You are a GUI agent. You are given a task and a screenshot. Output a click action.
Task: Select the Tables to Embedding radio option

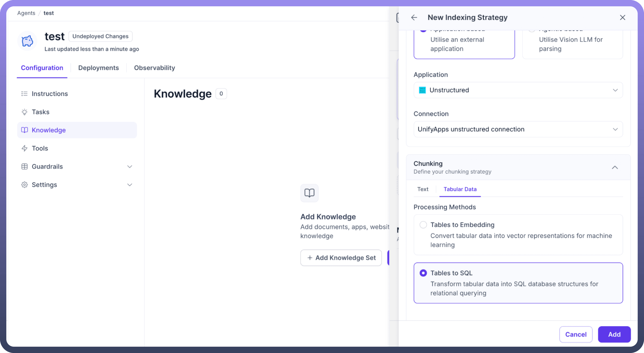[x=423, y=225]
